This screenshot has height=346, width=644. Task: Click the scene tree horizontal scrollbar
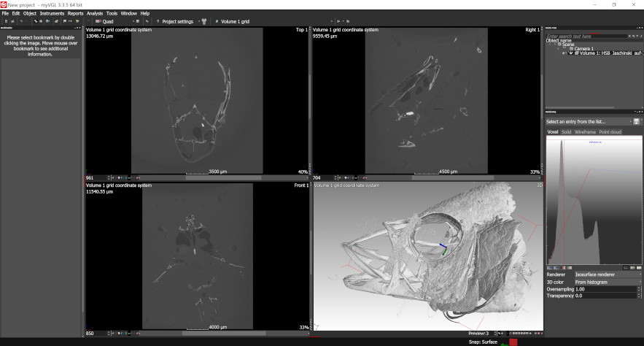point(581,107)
